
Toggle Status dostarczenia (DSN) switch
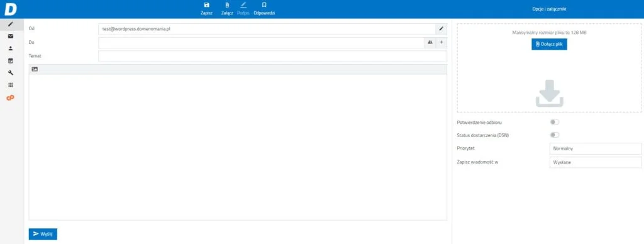click(555, 135)
